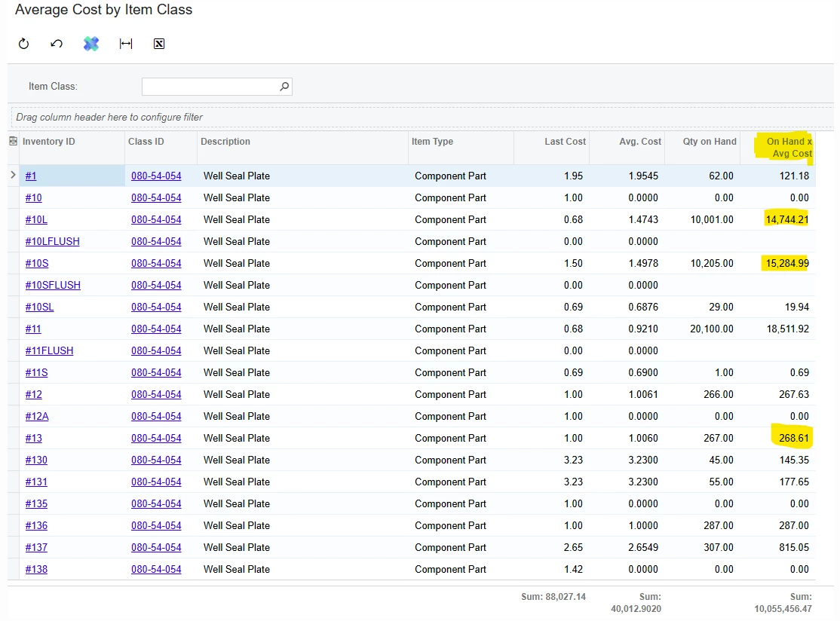Open inventory item #138 link

pos(36,569)
